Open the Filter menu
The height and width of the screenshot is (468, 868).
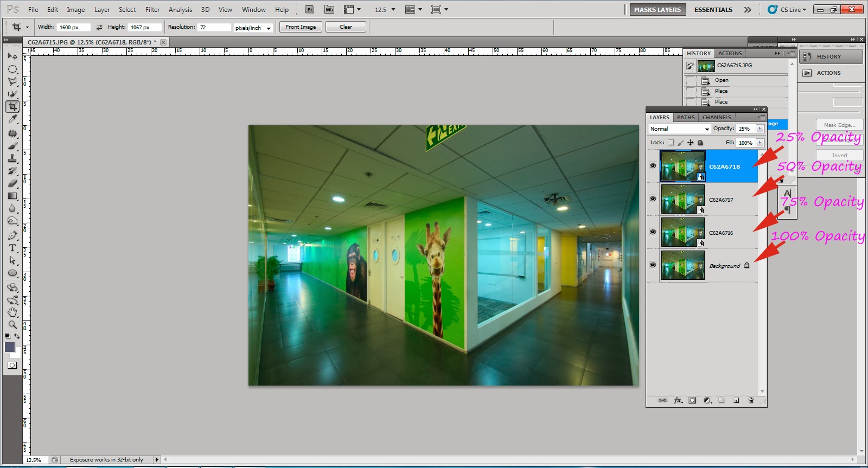pyautogui.click(x=152, y=10)
